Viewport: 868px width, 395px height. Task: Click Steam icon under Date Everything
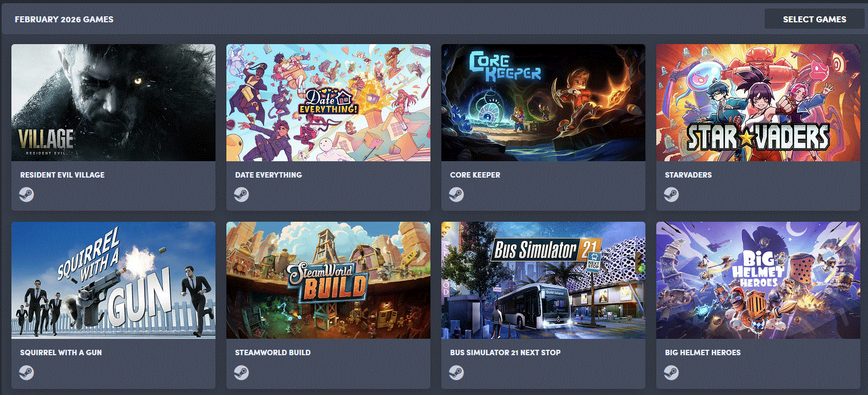242,195
